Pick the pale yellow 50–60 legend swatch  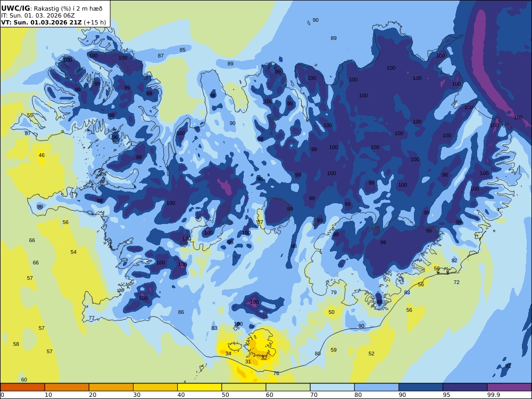[x=244, y=387]
